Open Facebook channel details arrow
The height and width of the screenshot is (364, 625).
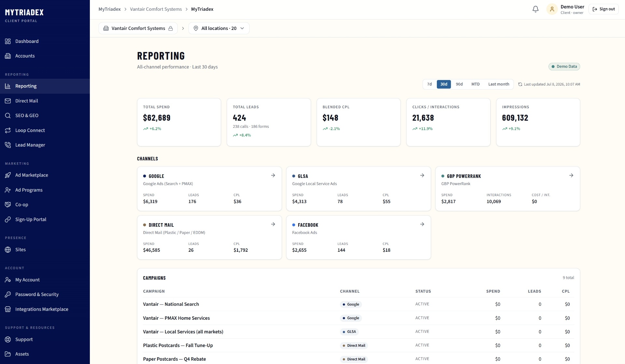pyautogui.click(x=422, y=224)
